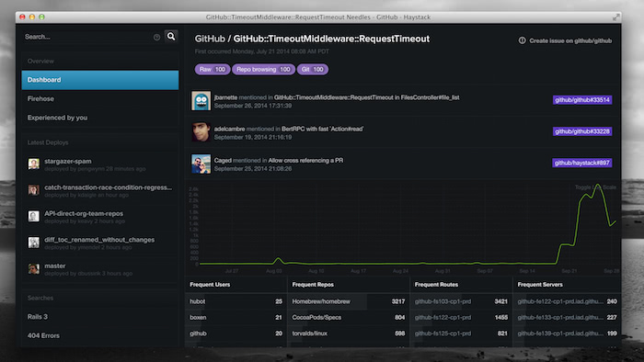This screenshot has height=362, width=644.
Task: Click jbarnette username in mention
Action: click(225, 97)
